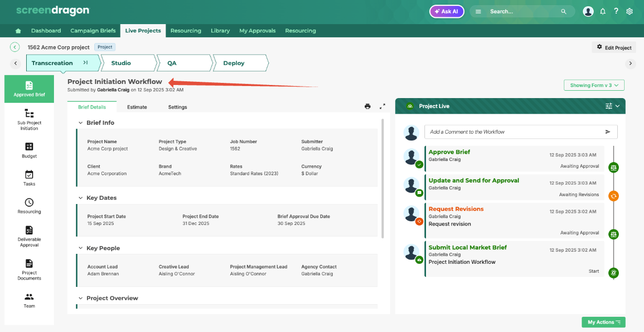
Task: Click the Start timeline marker
Action: [x=614, y=273]
